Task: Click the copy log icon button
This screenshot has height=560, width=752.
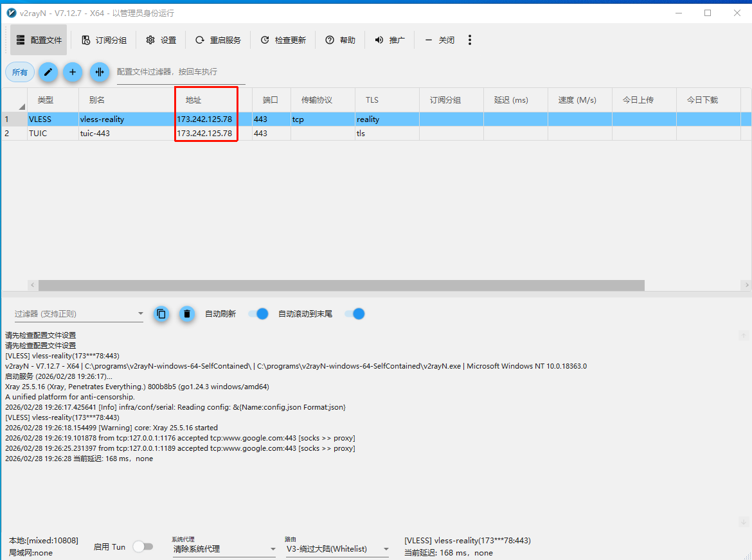Action: click(x=161, y=314)
